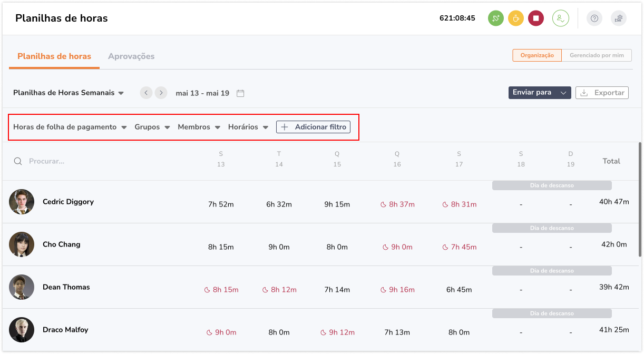Click the Exportar button

point(602,93)
